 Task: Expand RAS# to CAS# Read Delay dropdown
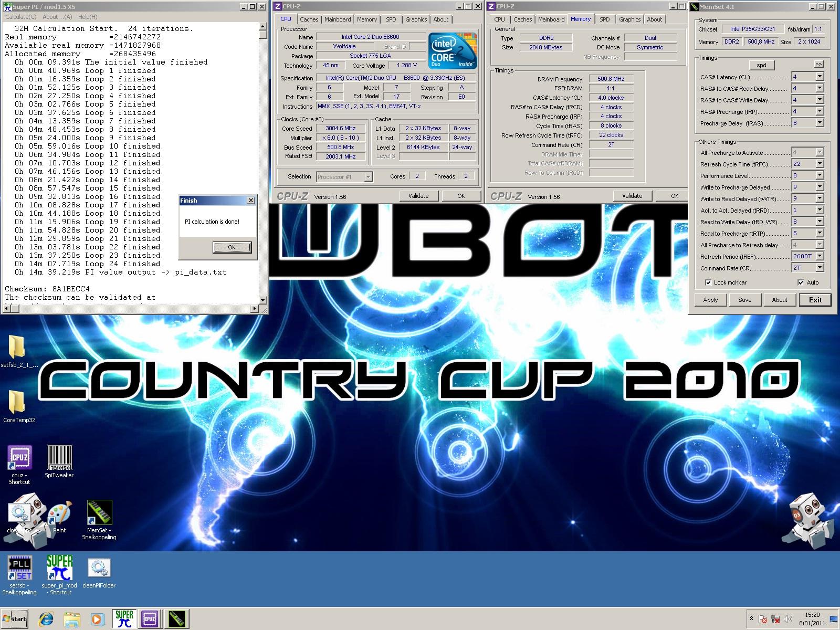(820, 88)
